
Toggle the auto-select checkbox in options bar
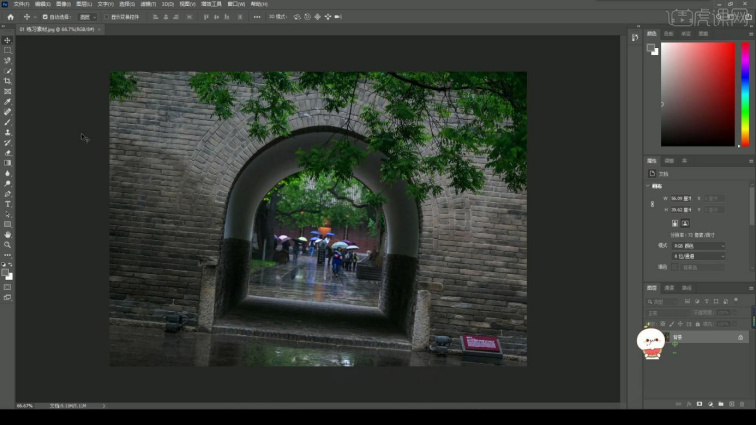(45, 17)
